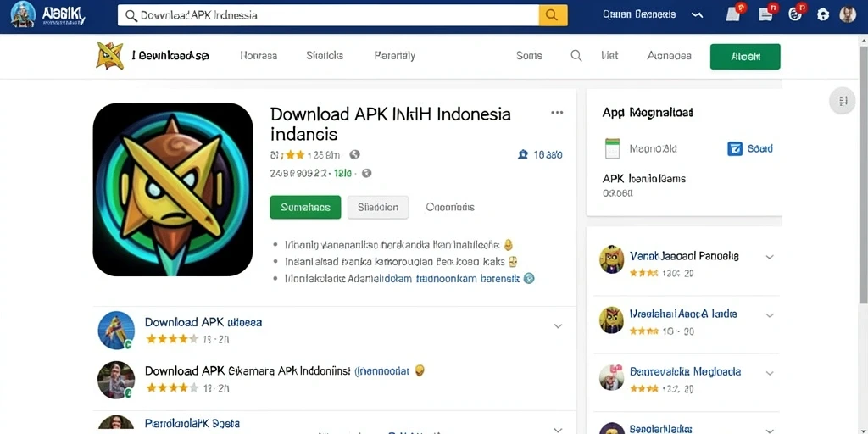Expand the bottom "Seoolar" sidebar row
This screenshot has height=434, width=868.
[770, 431]
